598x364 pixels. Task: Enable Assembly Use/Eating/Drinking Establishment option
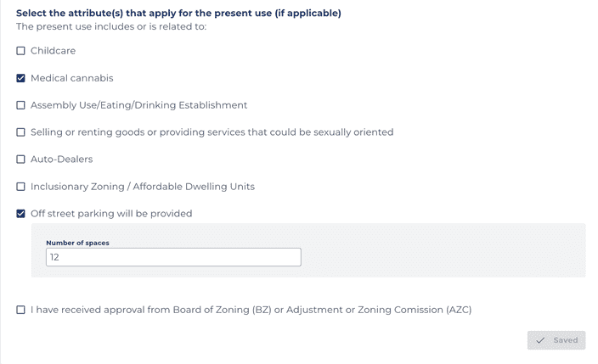click(21, 105)
